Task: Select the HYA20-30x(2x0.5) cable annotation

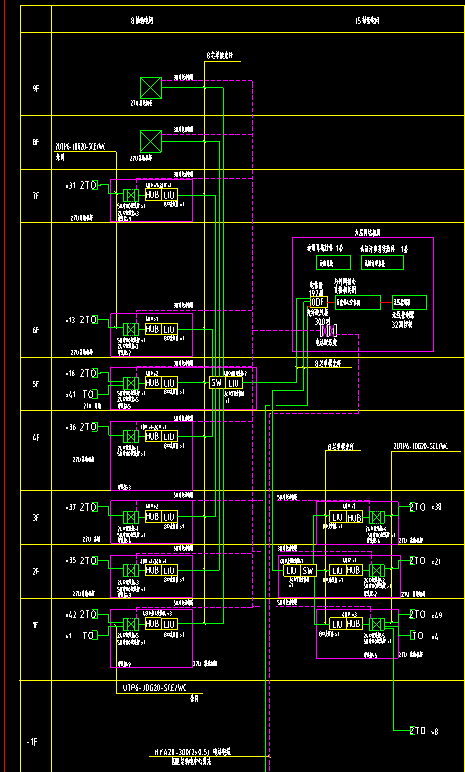Action: (193, 752)
